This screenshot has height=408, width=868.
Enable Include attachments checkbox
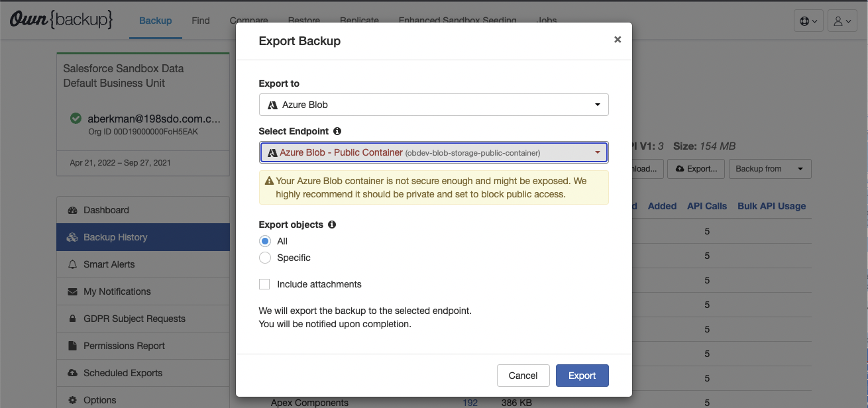[264, 284]
